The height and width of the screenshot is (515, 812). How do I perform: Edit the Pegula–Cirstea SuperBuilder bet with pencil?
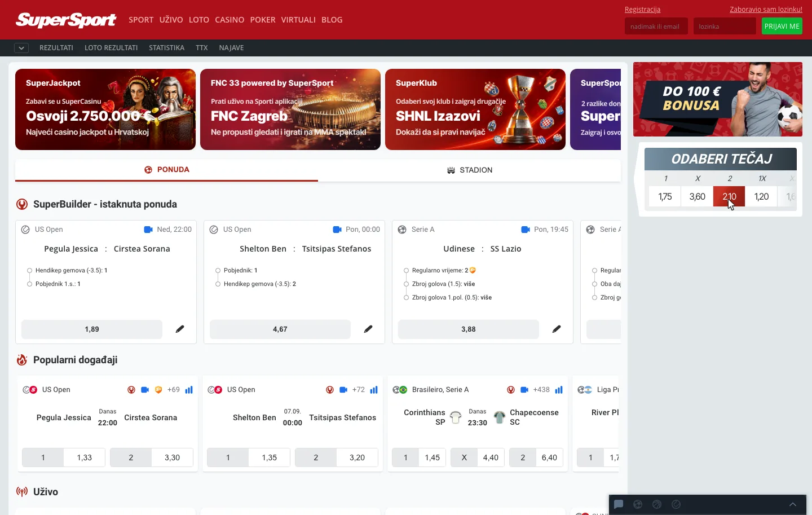(x=180, y=329)
